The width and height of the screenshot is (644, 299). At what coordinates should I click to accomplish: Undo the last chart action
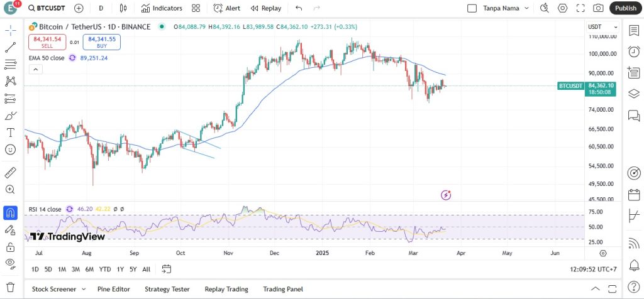299,8
